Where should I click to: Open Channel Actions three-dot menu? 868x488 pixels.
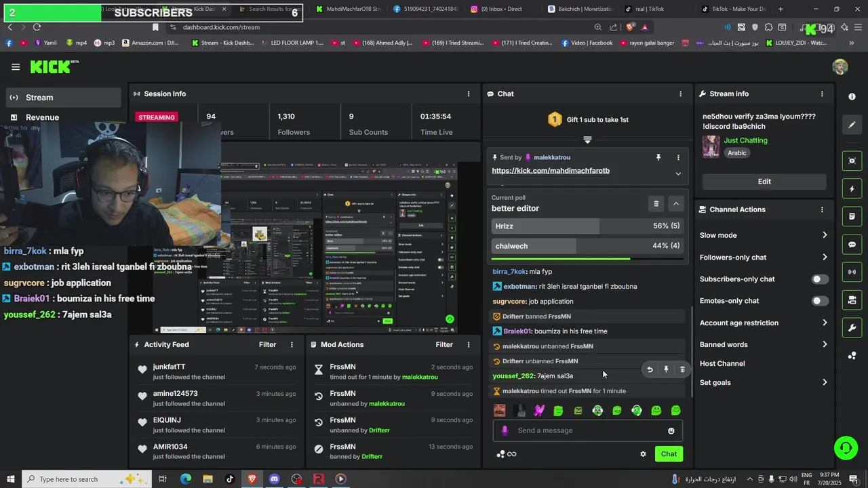tap(822, 209)
